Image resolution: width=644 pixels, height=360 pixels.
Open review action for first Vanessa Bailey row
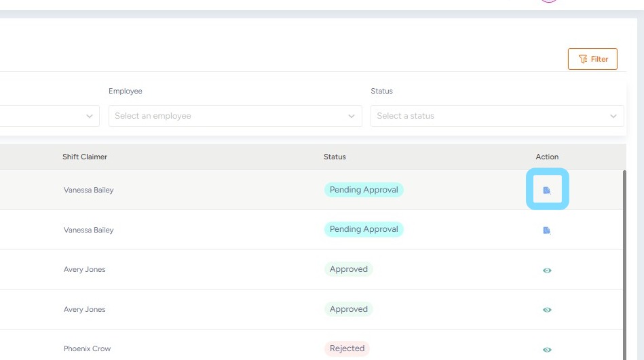(547, 191)
